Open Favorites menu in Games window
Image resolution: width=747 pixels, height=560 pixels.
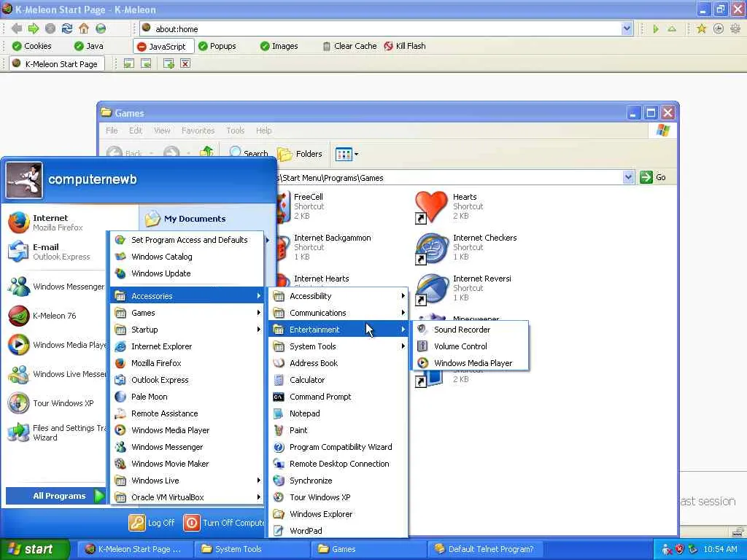198,130
